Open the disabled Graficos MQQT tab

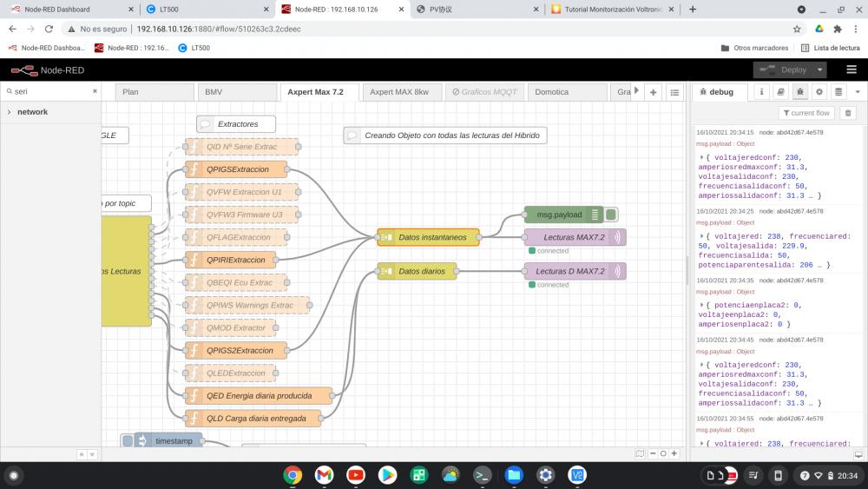[x=484, y=92]
